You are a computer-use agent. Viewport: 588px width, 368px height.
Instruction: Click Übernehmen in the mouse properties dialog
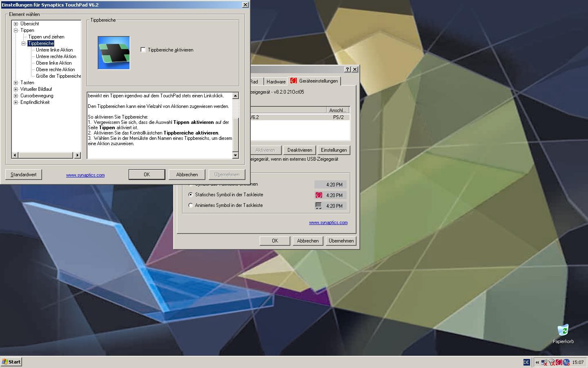click(341, 241)
